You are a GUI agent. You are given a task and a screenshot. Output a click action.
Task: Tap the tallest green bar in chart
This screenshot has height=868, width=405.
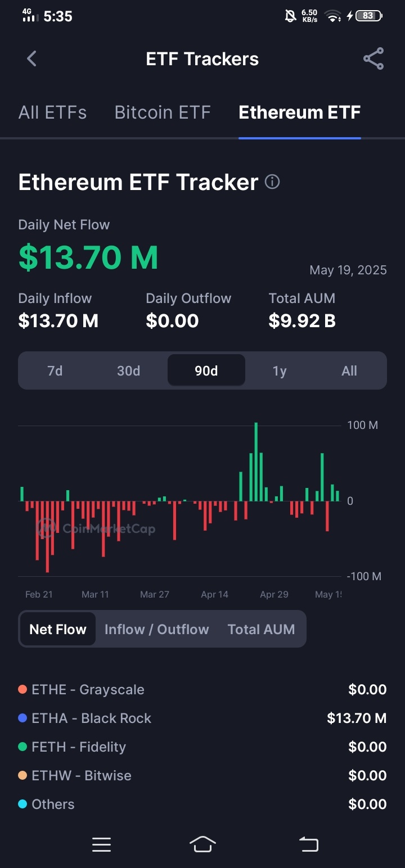256,462
